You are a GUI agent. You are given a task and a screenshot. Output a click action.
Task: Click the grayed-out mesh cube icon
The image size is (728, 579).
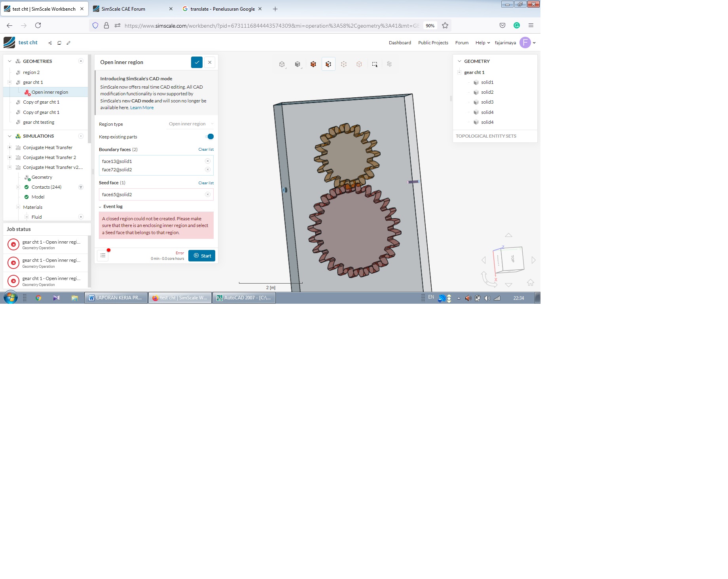[389, 64]
